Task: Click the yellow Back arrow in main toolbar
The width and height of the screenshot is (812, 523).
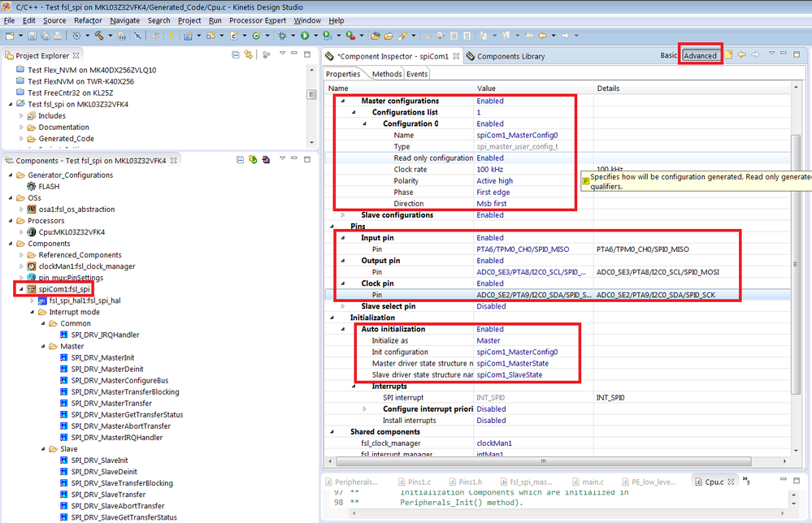Action: (x=542, y=36)
